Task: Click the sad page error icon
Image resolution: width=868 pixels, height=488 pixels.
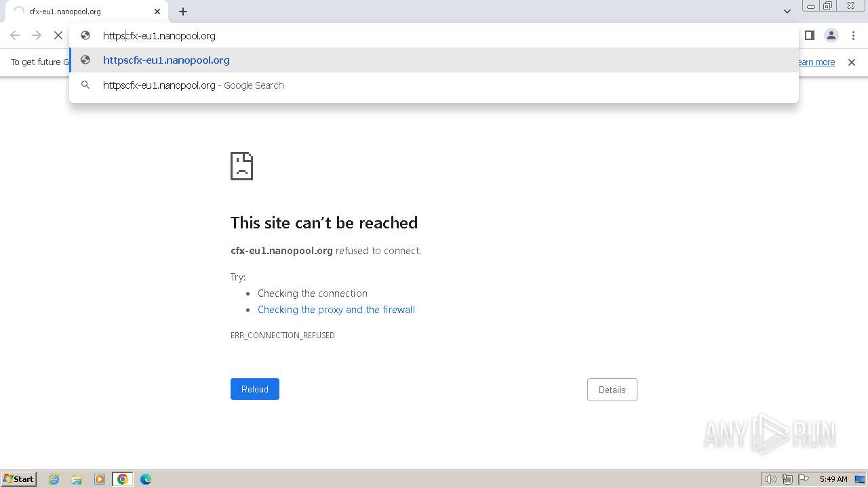Action: click(242, 166)
